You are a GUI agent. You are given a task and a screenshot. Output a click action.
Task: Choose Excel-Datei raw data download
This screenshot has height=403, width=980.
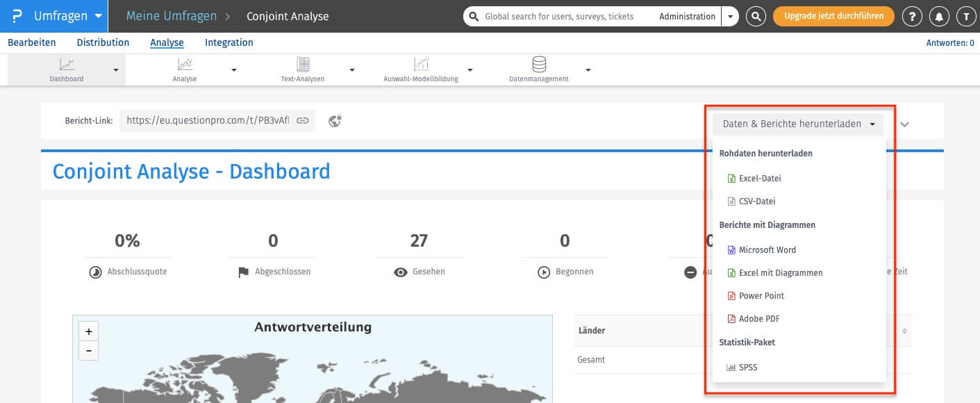click(x=760, y=179)
